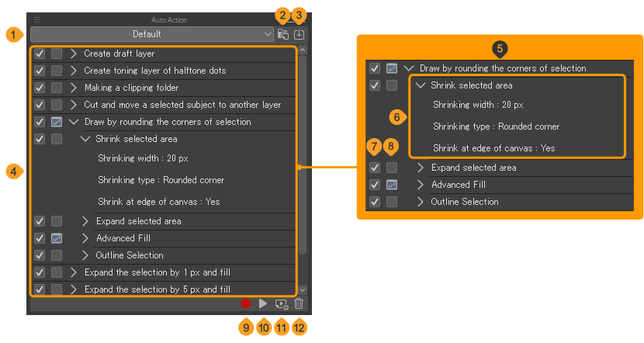
Task: Enable dialog toggle box for Create draft layer
Action: click(57, 54)
